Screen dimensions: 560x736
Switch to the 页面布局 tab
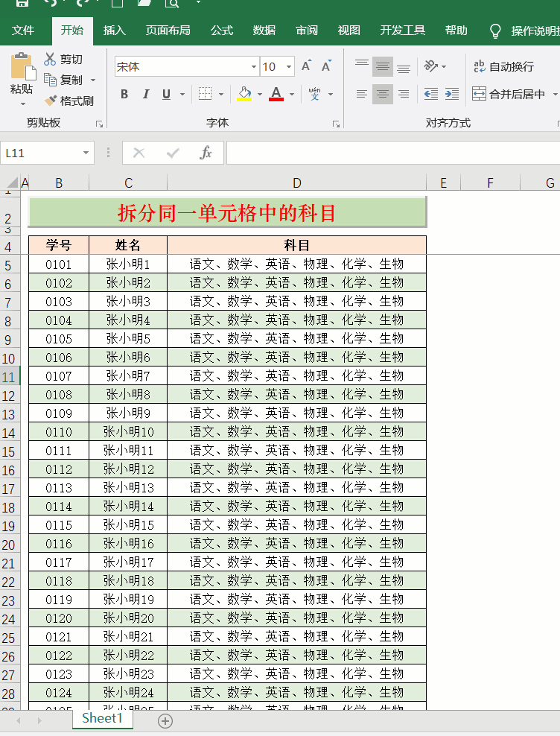168,31
